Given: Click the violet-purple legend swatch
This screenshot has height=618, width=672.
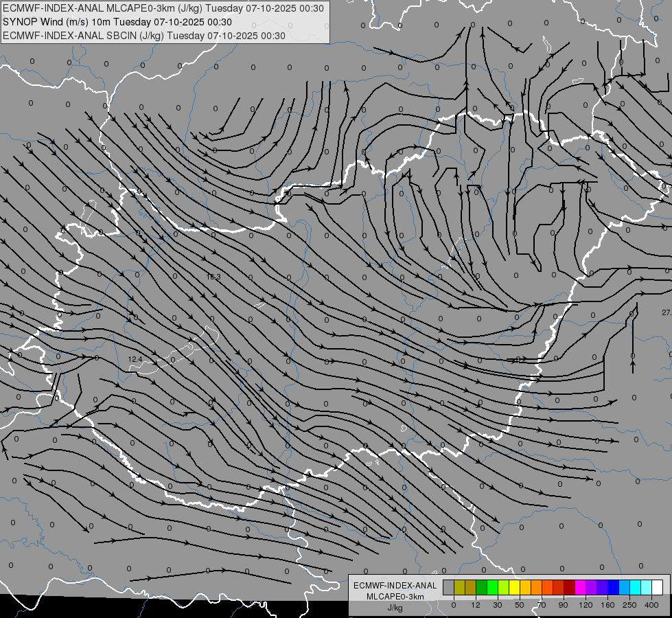Looking at the screenshot, I should (x=592, y=587).
